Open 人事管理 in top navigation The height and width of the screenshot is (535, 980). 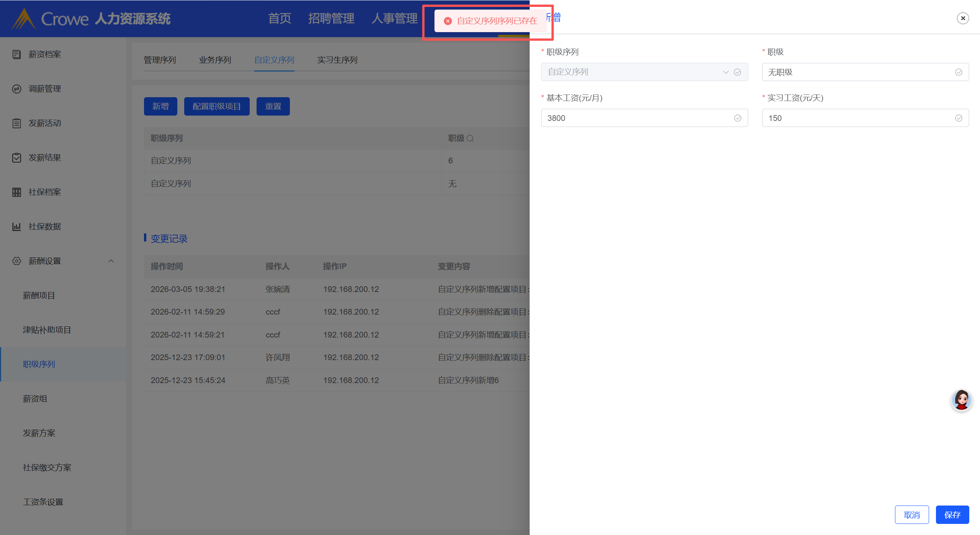(x=394, y=18)
